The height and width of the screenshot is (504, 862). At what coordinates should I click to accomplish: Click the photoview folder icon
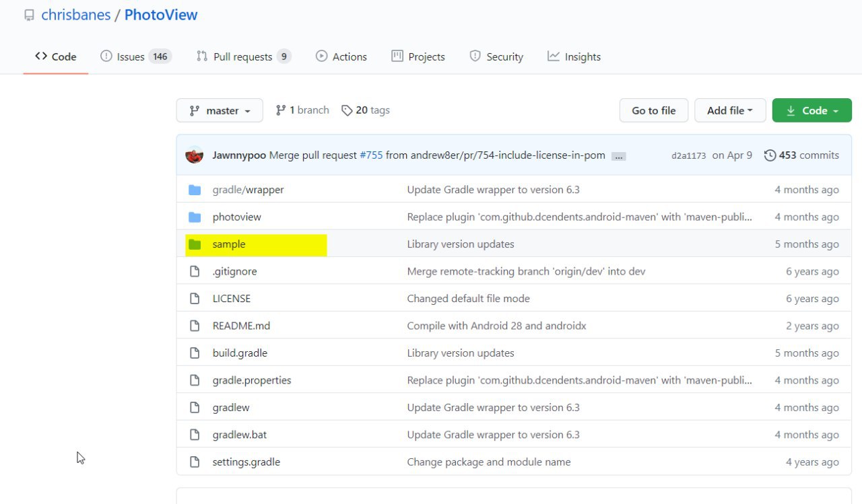pos(195,217)
